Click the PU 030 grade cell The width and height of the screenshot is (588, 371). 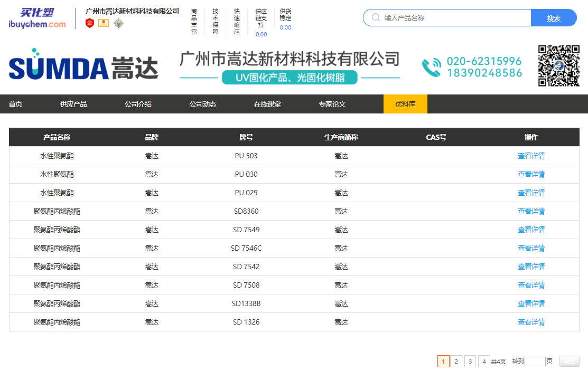(x=246, y=174)
